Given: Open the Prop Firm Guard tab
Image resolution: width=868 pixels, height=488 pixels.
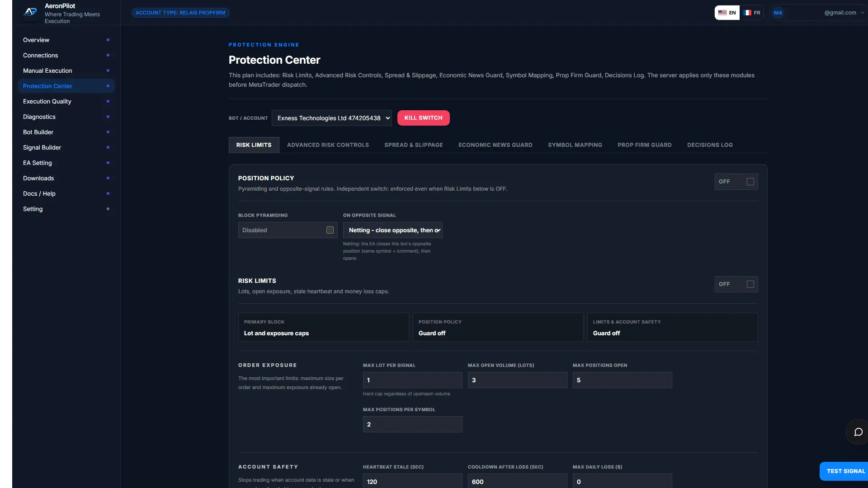Looking at the screenshot, I should pos(645,145).
